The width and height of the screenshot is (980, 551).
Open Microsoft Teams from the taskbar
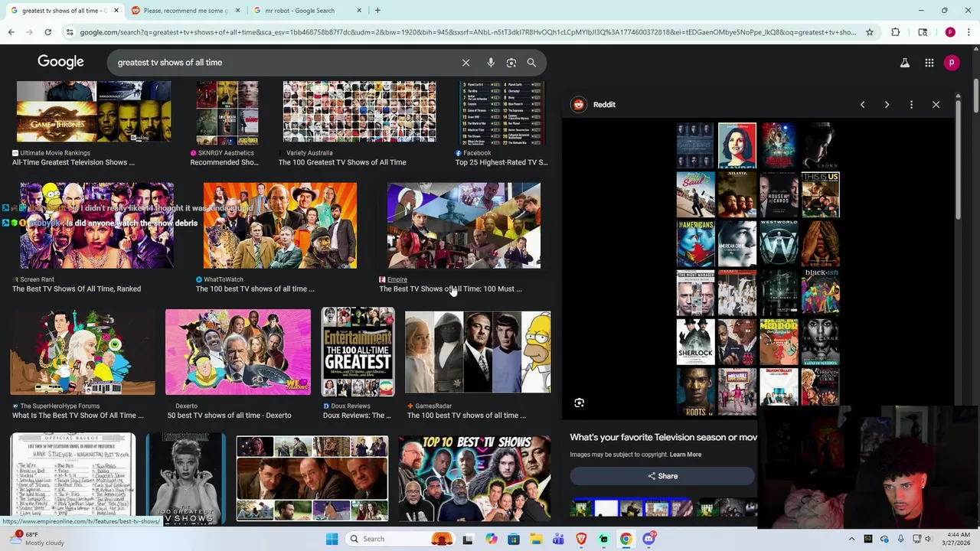[x=558, y=539]
